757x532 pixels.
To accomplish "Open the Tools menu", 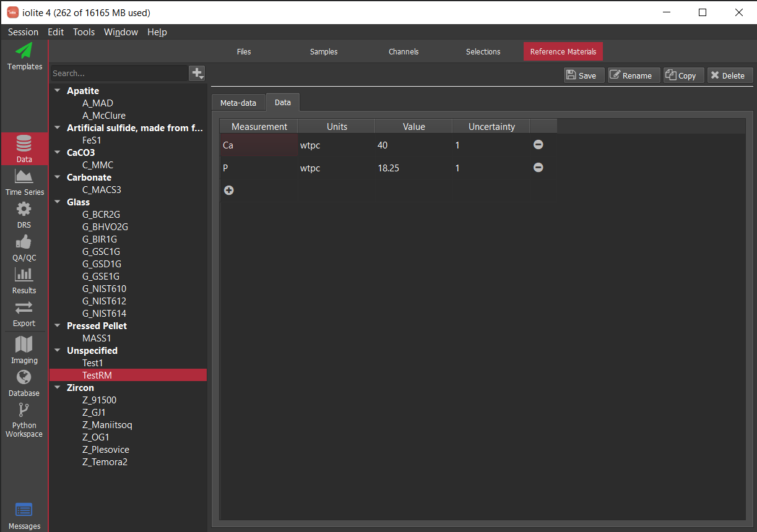I will 84,32.
